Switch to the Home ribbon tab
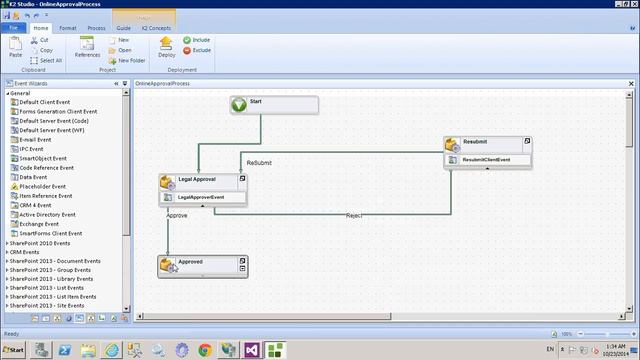Image resolution: width=640 pixels, height=360 pixels. point(41,28)
